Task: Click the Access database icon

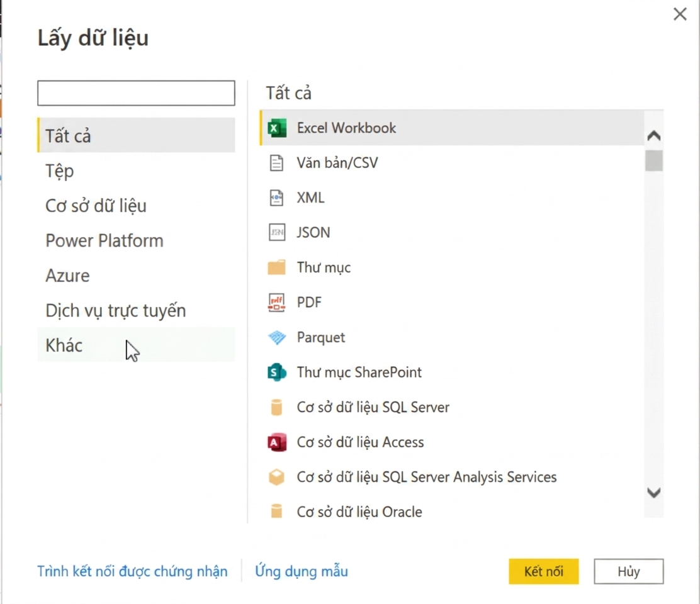Action: (277, 442)
